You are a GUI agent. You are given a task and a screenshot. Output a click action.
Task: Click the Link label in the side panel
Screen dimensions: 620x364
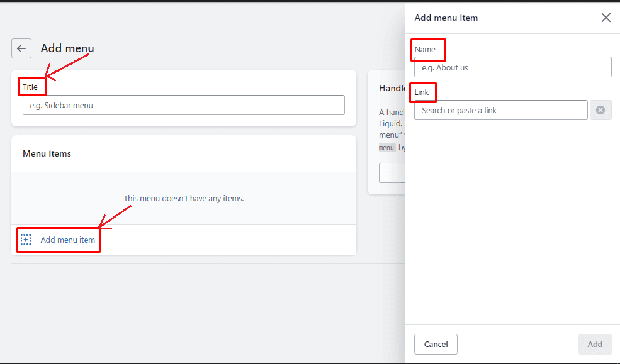click(422, 92)
